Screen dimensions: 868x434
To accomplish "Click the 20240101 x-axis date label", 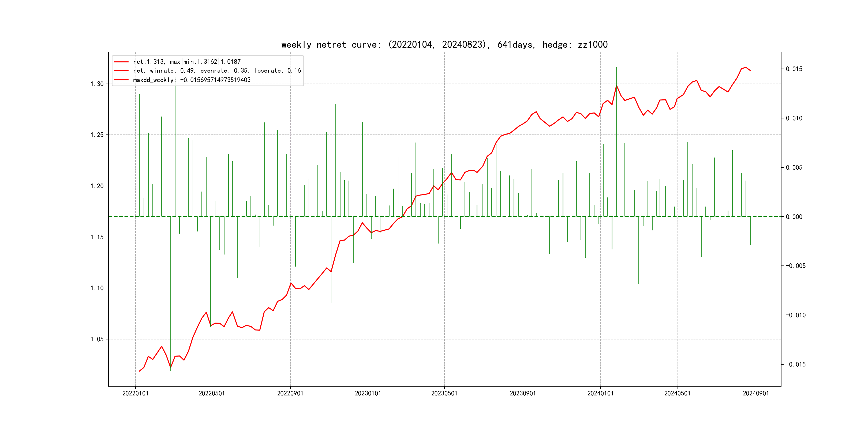I will [x=600, y=393].
